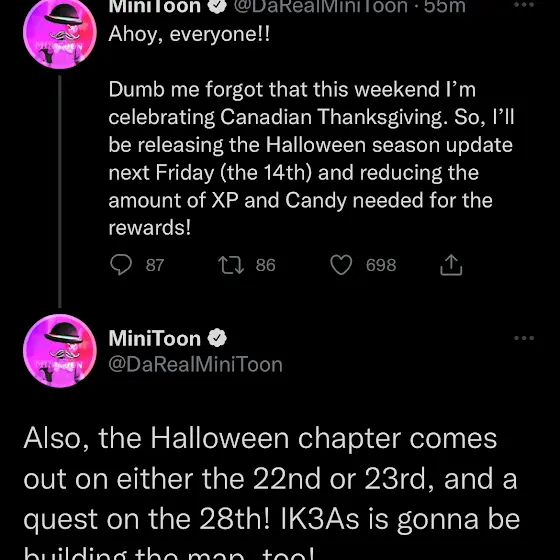The image size is (560, 560).
Task: Click the 698 likes count
Action: pos(381,265)
